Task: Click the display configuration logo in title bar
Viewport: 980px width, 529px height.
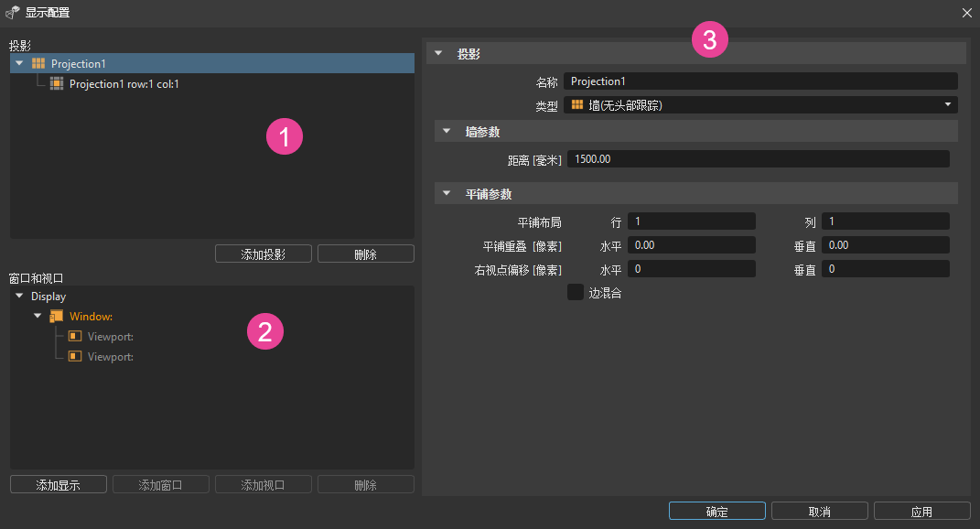Action: click(x=13, y=13)
